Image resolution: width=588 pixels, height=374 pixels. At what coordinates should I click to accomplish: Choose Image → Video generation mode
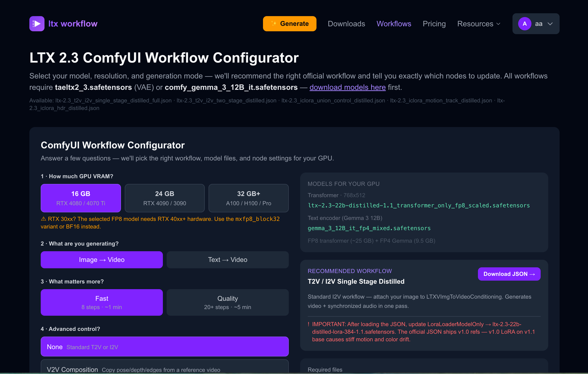[102, 260]
